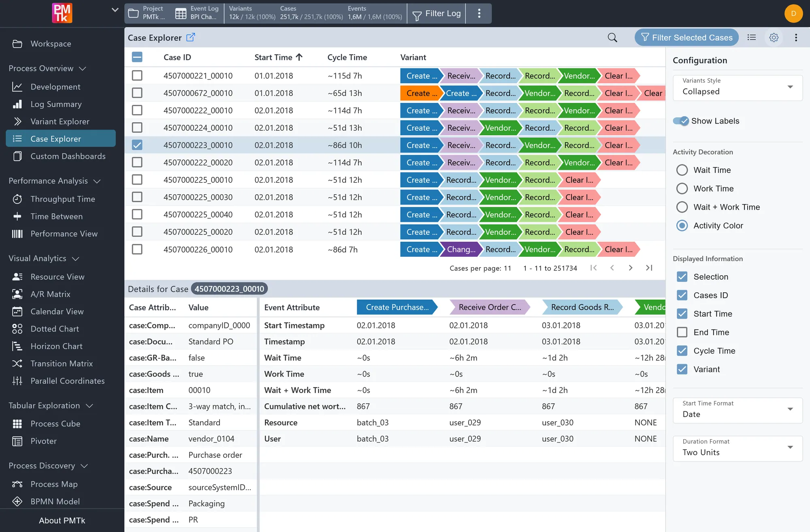Uncheck the Cycle Time checkbox
This screenshot has height=532, width=810.
pyautogui.click(x=682, y=351)
